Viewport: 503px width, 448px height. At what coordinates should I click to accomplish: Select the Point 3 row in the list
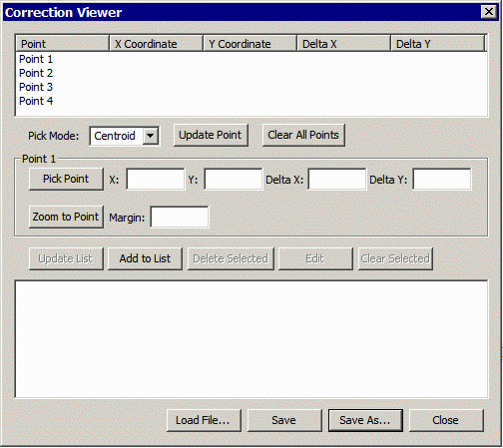coord(251,87)
